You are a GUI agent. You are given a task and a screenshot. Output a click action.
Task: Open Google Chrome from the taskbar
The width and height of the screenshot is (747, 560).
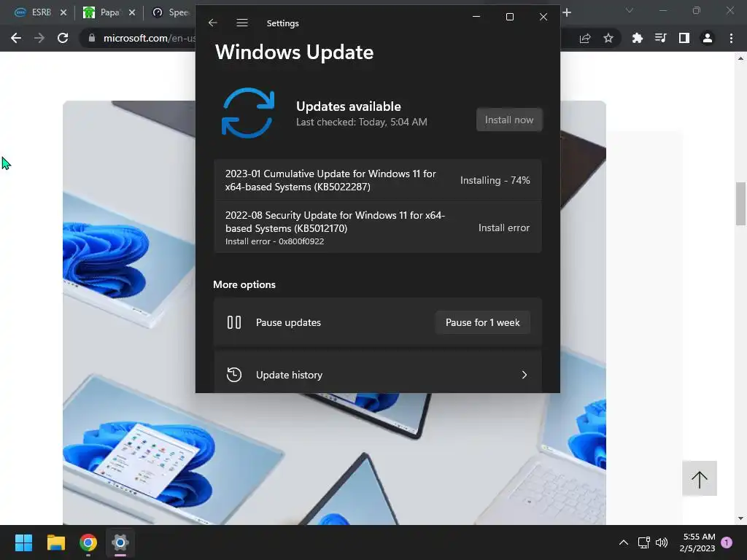click(x=88, y=542)
